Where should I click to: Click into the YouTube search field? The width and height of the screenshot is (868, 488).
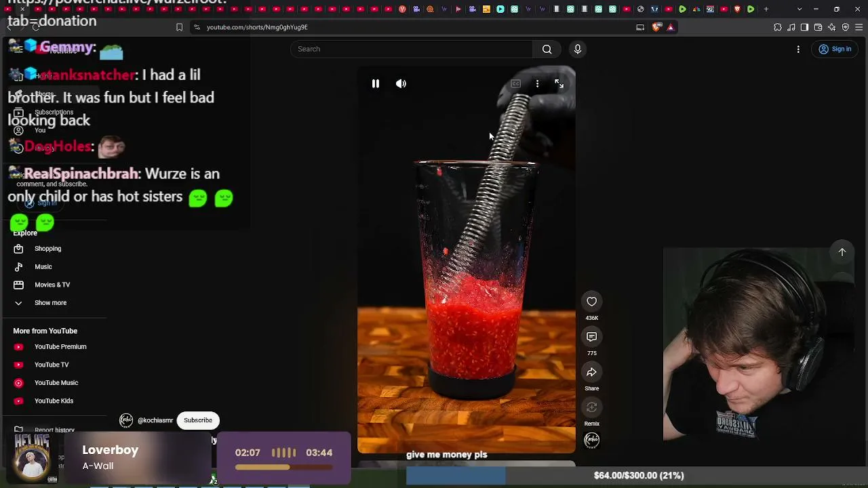(x=412, y=49)
